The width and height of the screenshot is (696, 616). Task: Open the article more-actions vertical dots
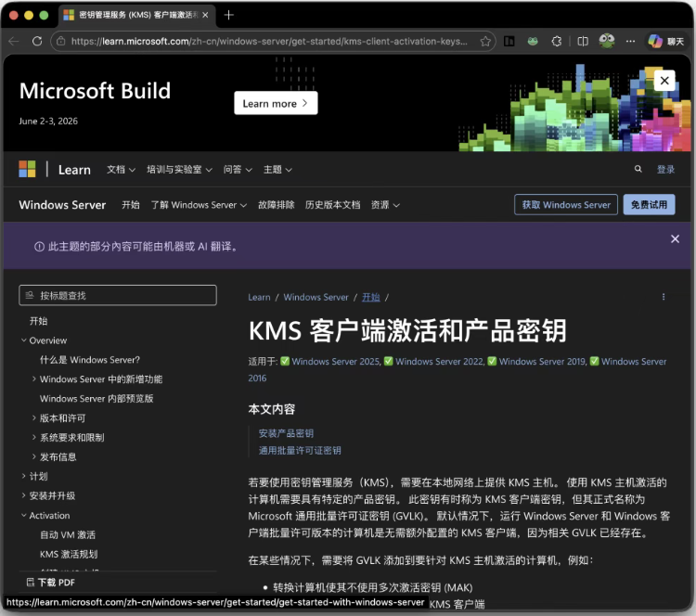(x=664, y=297)
